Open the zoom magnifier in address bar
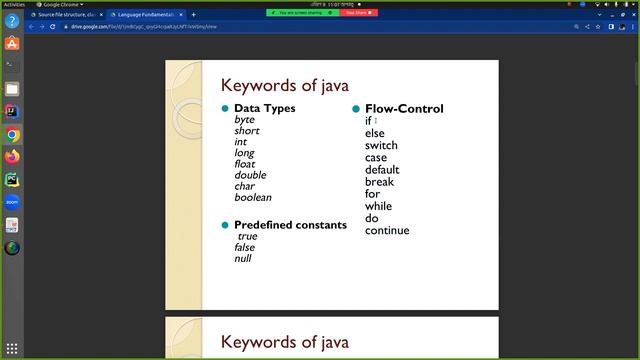Viewport: 640px width, 360px height. 576,27
